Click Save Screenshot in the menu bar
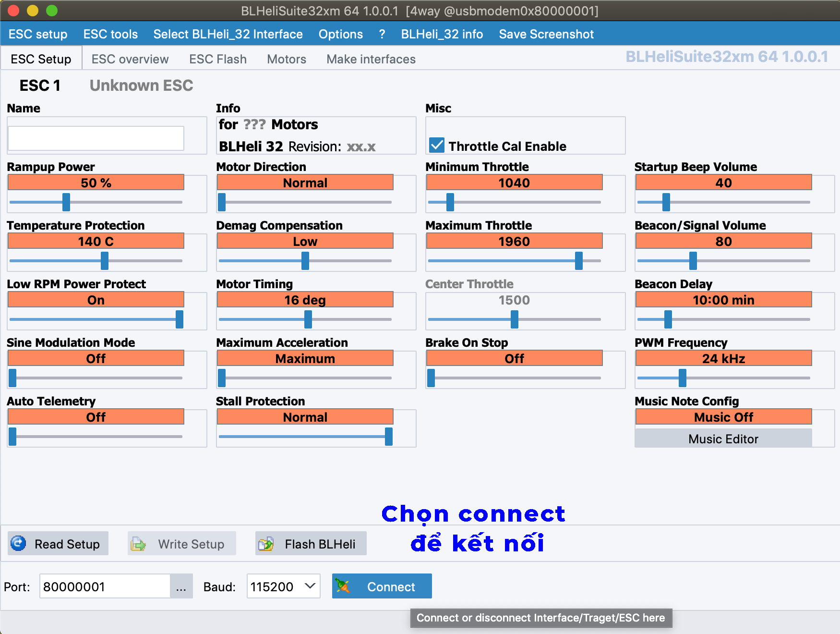This screenshot has width=840, height=634. click(546, 34)
